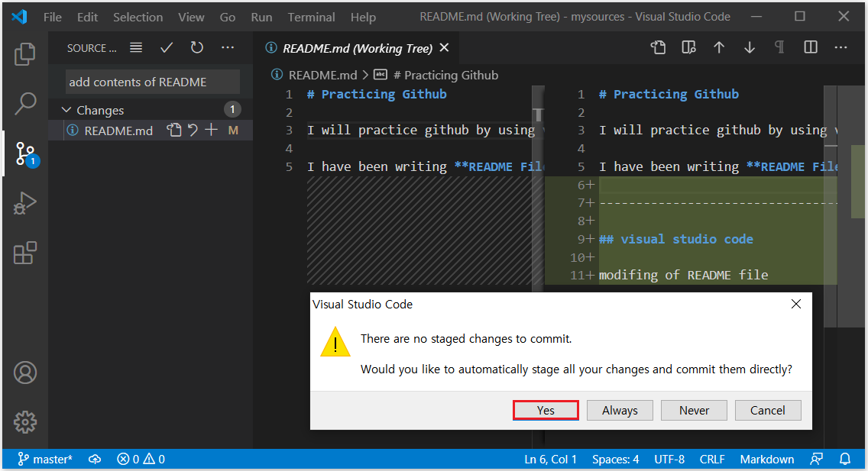Close the Visual Studio Code dialog
Viewport: 868px width, 471px height.
point(796,304)
